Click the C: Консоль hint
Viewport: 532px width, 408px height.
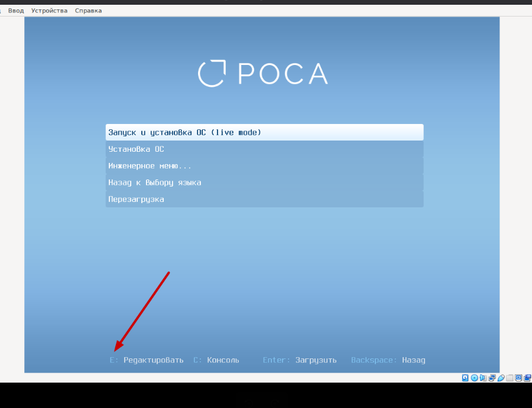[216, 360]
